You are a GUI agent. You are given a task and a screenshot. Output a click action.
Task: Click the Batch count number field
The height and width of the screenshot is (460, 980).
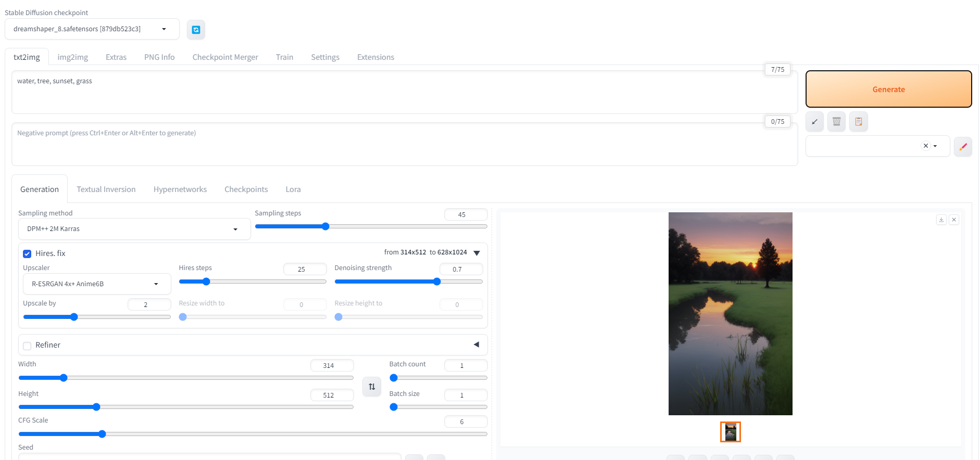pyautogui.click(x=466, y=365)
